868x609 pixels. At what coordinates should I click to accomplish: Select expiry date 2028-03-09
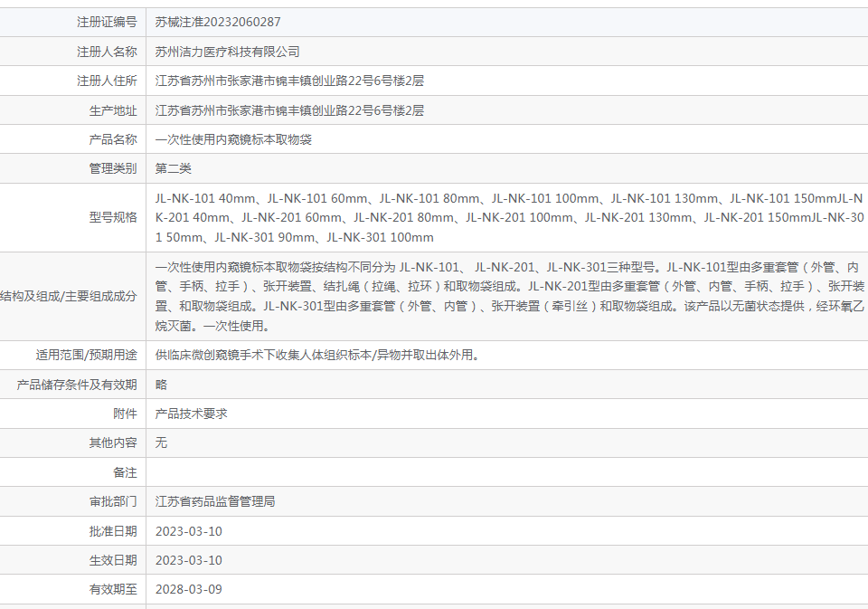[189, 590]
